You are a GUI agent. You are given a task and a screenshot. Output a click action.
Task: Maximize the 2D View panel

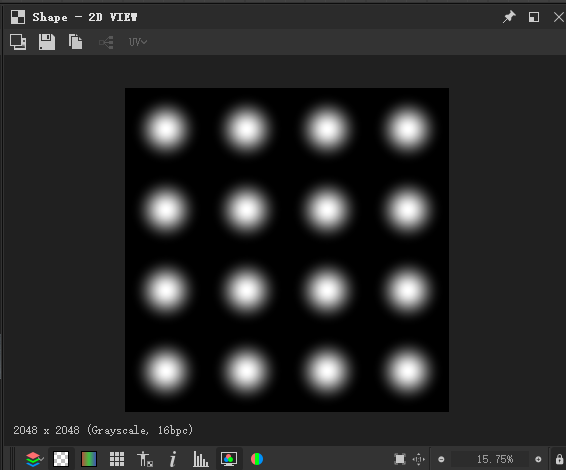pyautogui.click(x=534, y=17)
